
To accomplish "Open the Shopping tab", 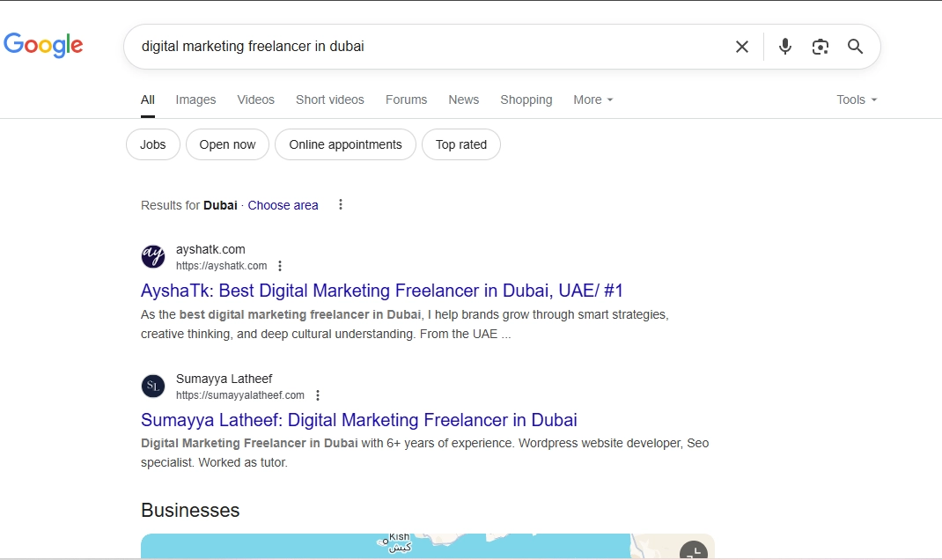I will tap(526, 99).
